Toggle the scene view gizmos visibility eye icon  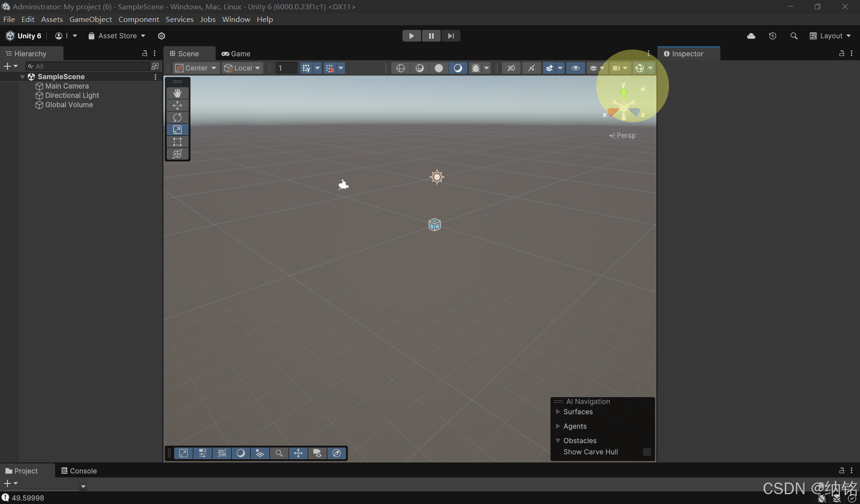575,68
